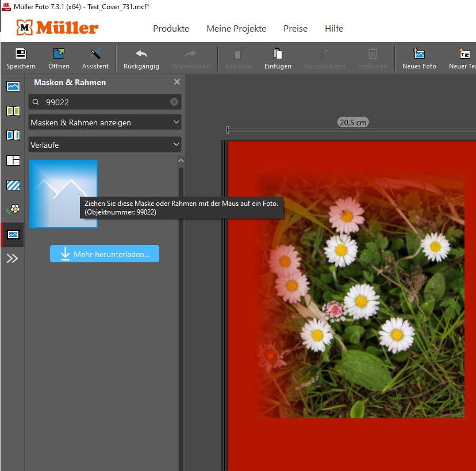Go to the Preise menu
Screen dimensions: 476x471
pos(295,29)
